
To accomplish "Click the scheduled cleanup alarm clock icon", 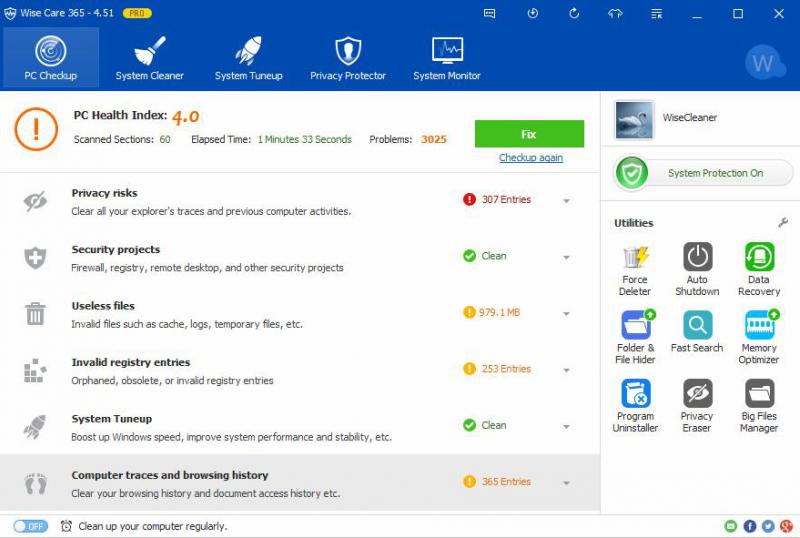I will tap(66, 526).
